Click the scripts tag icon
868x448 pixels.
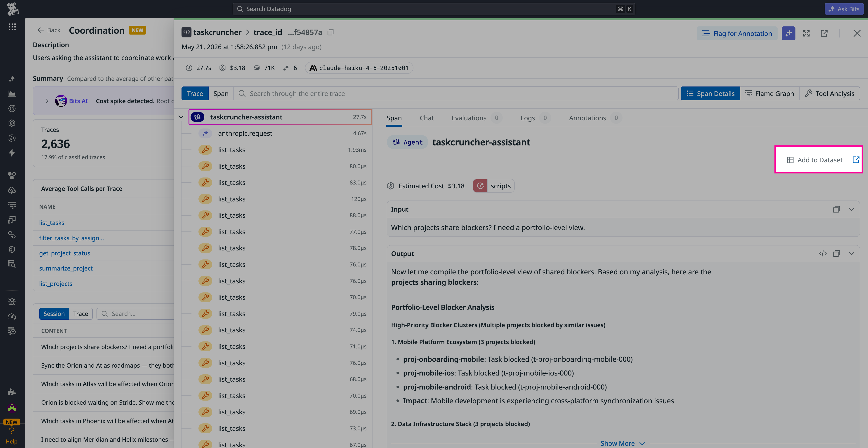pyautogui.click(x=480, y=186)
